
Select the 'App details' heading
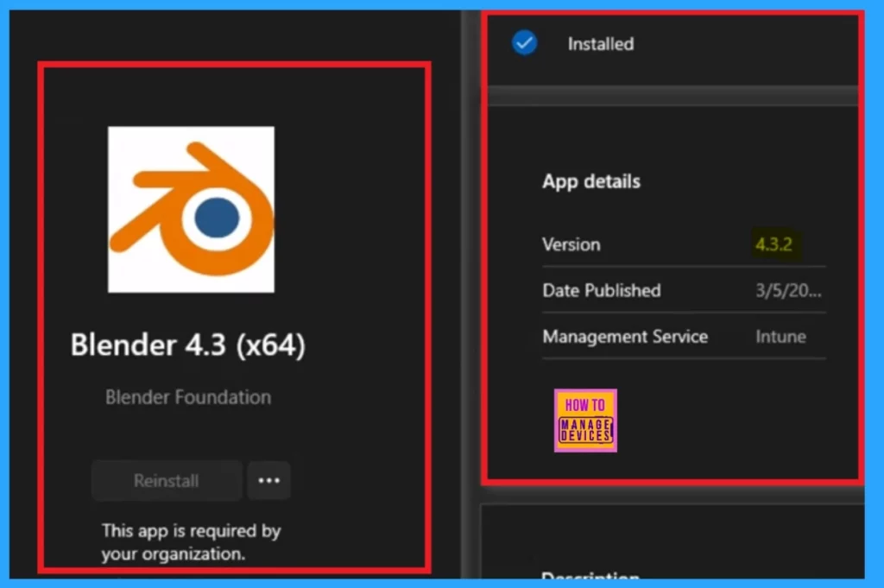pyautogui.click(x=591, y=181)
